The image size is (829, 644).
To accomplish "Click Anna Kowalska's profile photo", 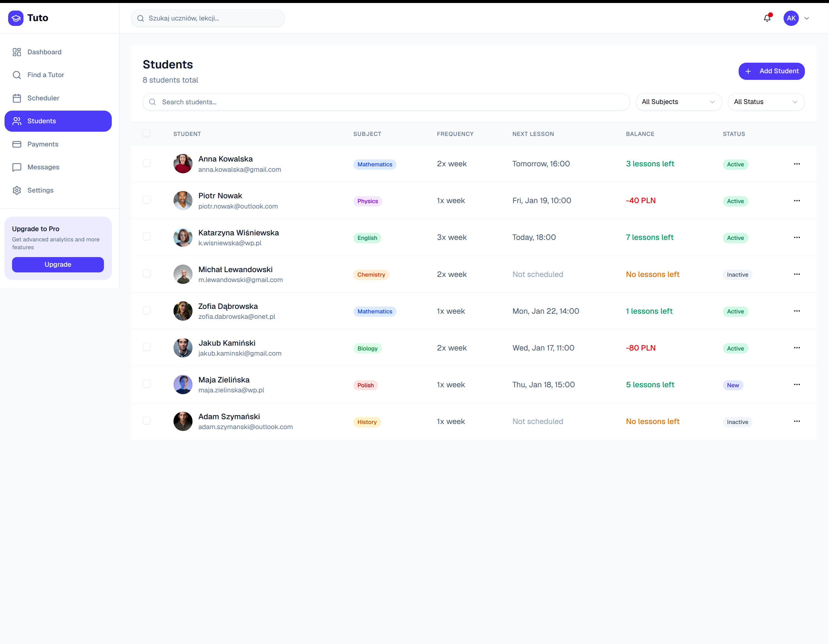I will click(x=183, y=164).
